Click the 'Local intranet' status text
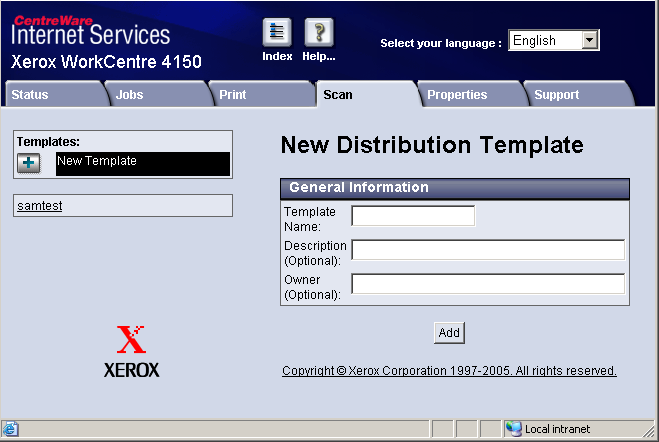This screenshot has width=659, height=442. point(557,429)
